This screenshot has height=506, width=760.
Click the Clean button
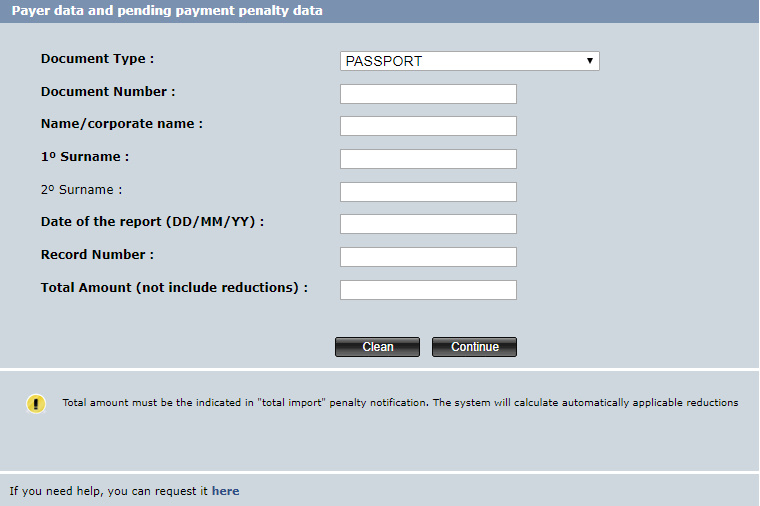point(378,347)
